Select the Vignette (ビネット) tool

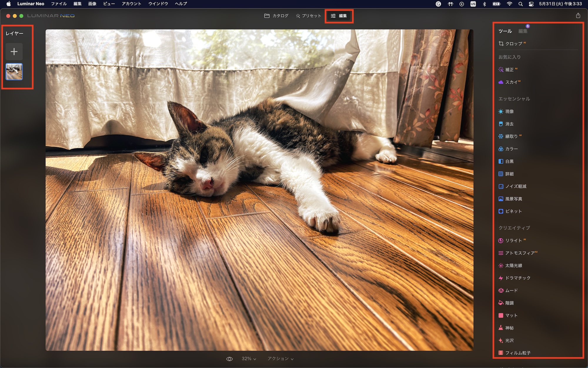point(513,211)
